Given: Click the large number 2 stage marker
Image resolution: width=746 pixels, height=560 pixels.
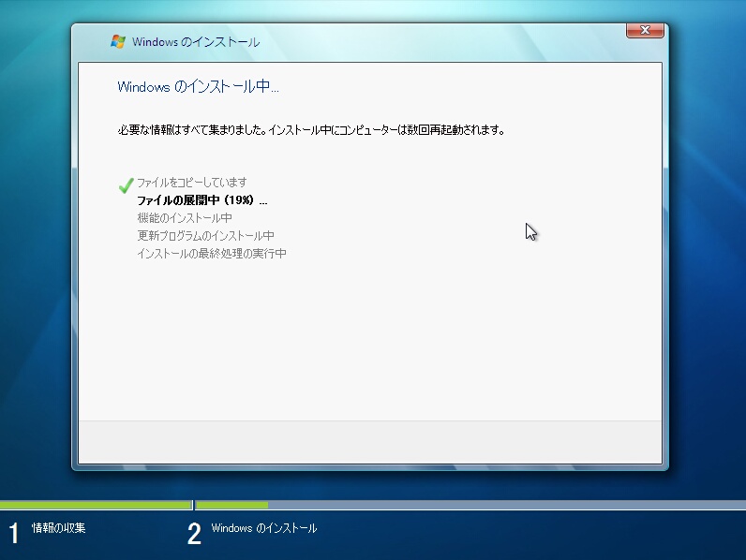Looking at the screenshot, I should 194,533.
